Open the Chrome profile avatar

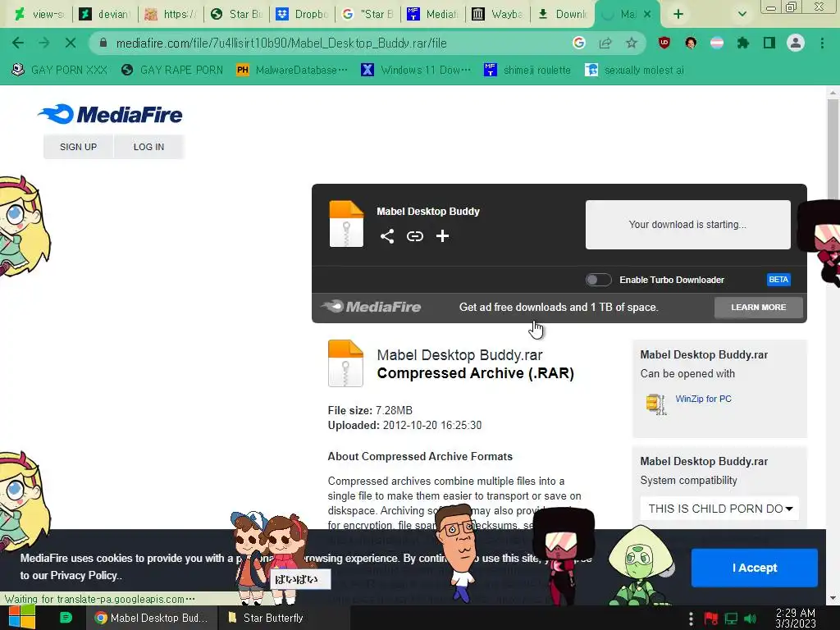tap(796, 43)
